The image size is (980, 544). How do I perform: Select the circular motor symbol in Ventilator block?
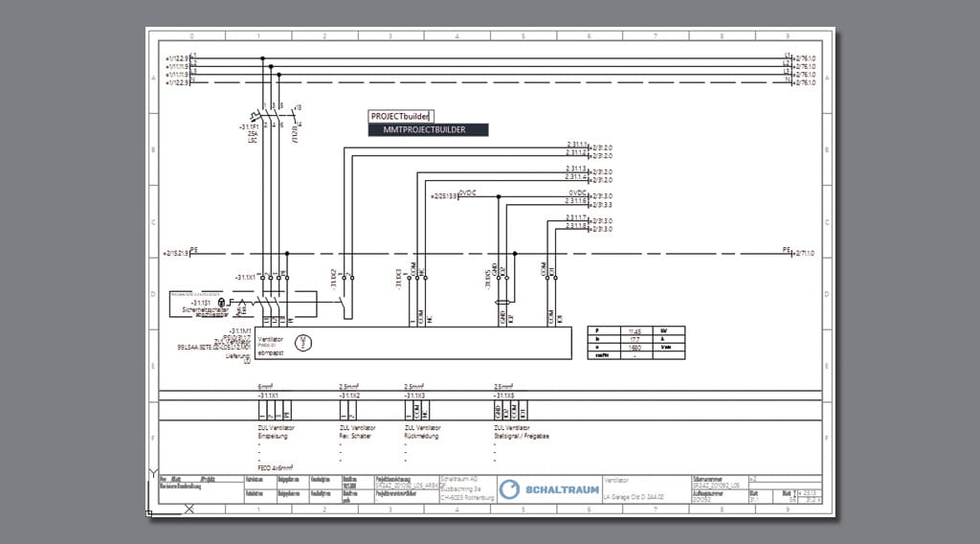[304, 340]
